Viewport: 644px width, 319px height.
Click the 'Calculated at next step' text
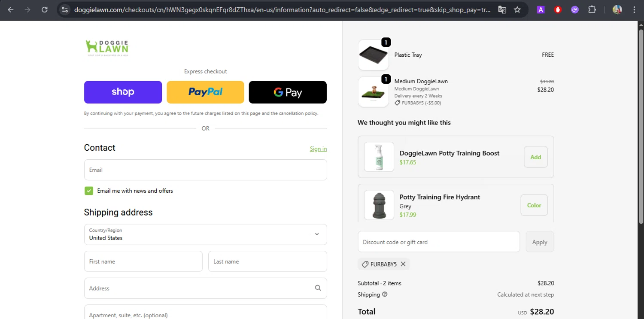pos(526,295)
